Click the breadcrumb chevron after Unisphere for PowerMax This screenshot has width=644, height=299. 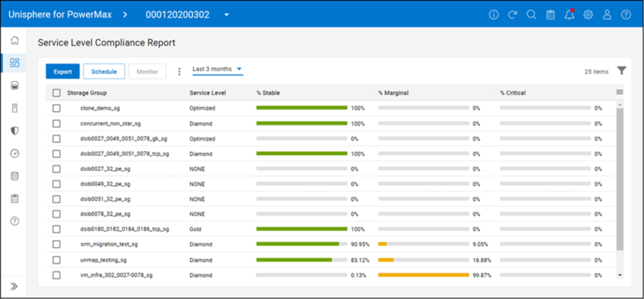(125, 15)
